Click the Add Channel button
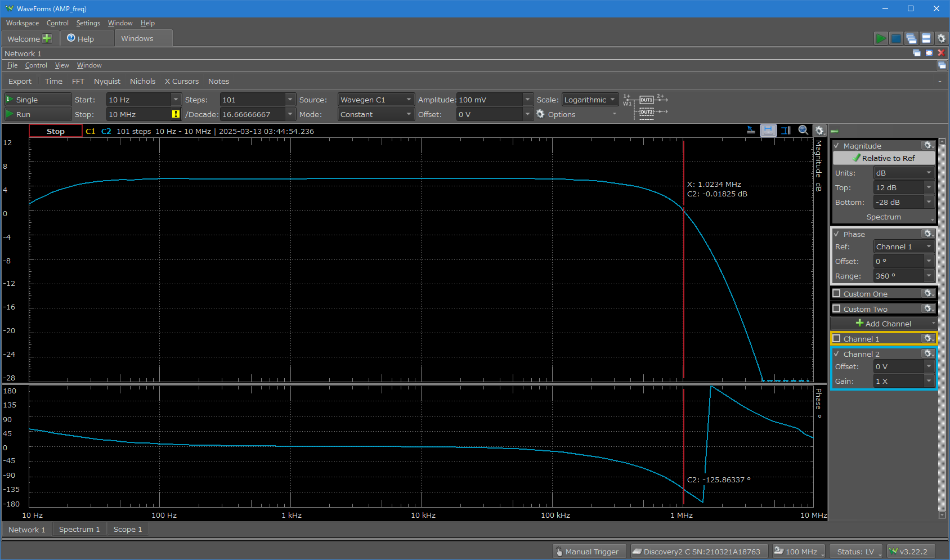950x560 pixels. [x=884, y=324]
